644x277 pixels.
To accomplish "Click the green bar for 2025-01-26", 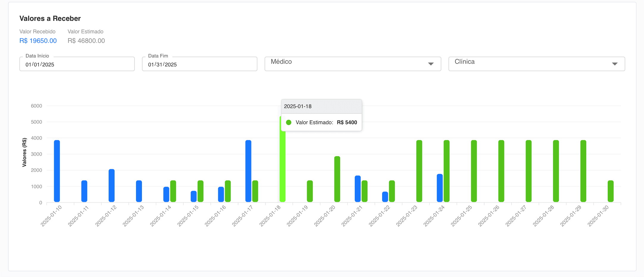I will [501, 171].
